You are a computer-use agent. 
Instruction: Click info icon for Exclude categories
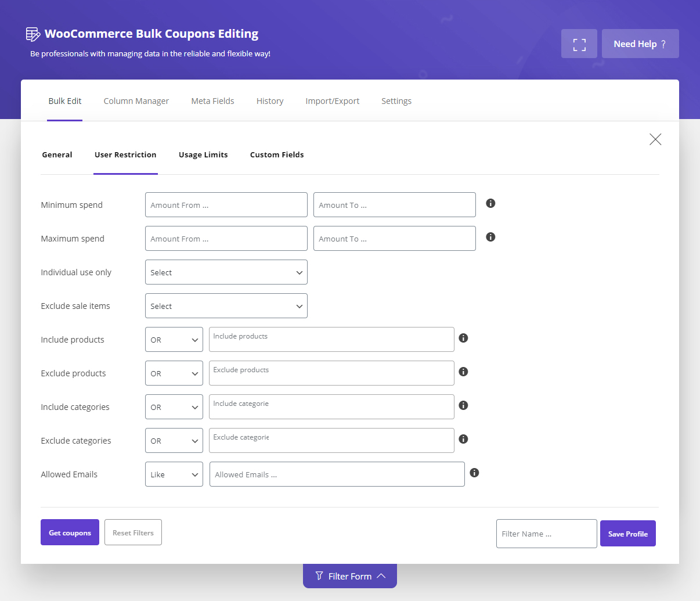point(463,439)
